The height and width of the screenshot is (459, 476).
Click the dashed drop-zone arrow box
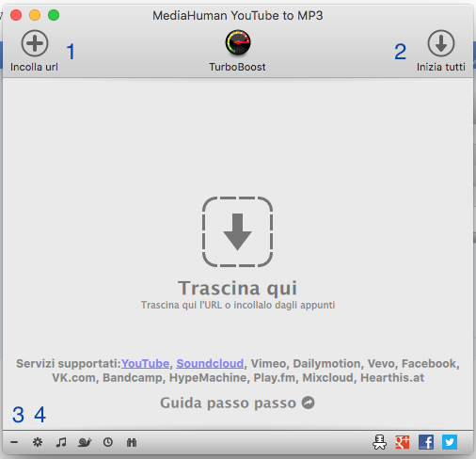click(237, 231)
